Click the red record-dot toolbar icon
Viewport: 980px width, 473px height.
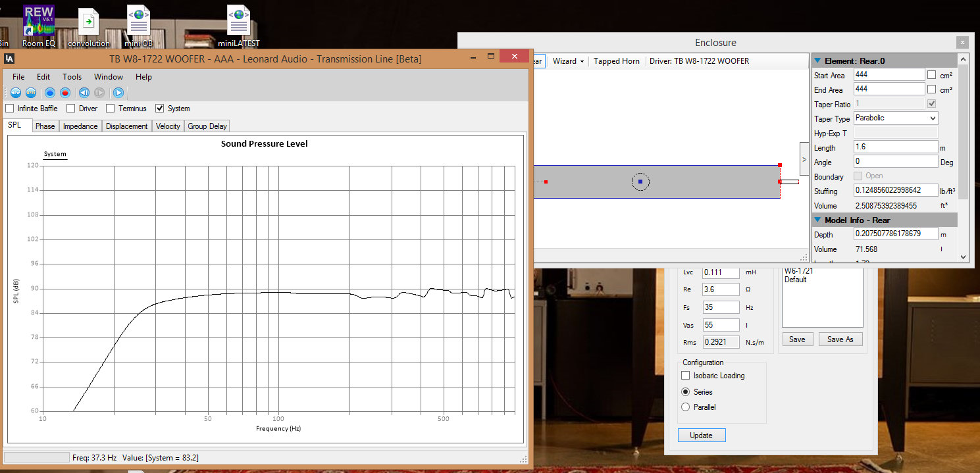[x=65, y=93]
